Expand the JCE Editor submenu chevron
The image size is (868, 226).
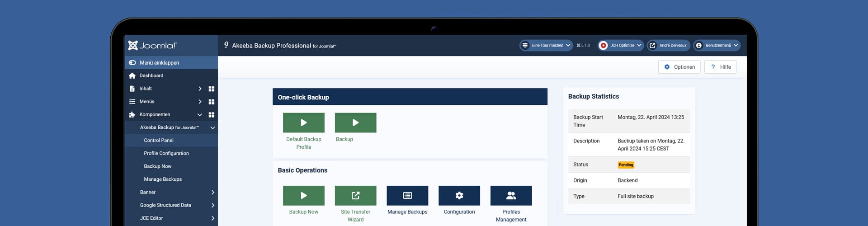point(212,218)
